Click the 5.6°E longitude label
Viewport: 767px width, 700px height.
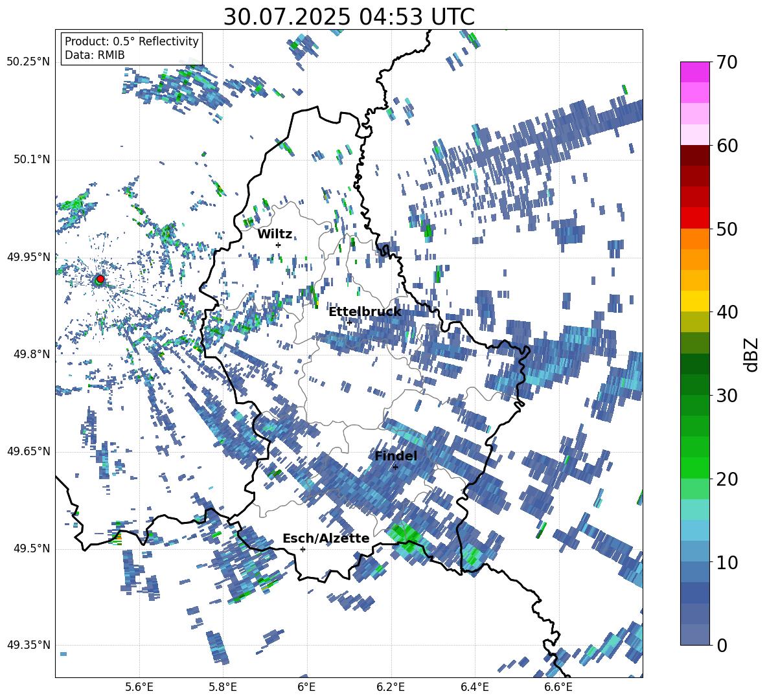(139, 687)
